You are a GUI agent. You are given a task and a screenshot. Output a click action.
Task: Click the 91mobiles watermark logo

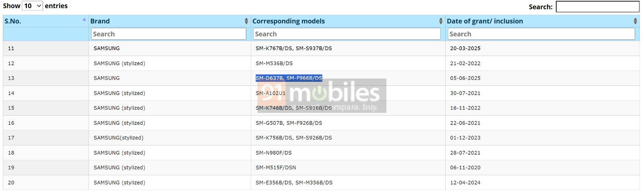pyautogui.click(x=322, y=95)
